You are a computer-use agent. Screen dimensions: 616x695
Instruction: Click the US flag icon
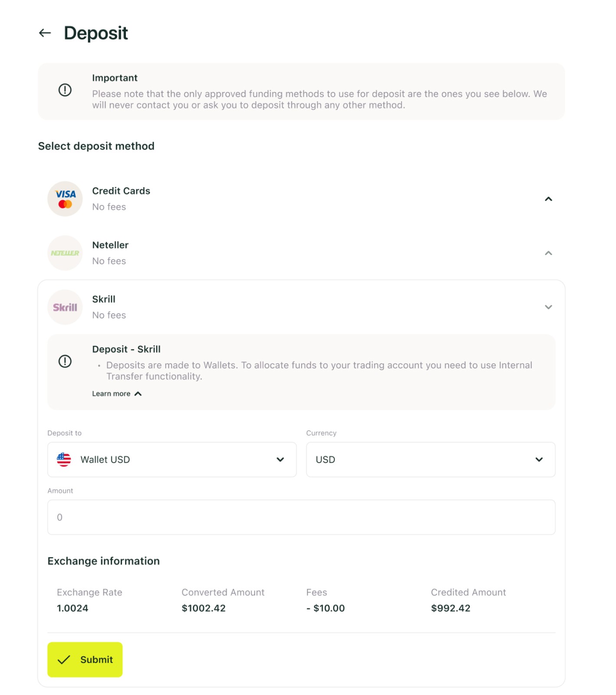pos(64,460)
